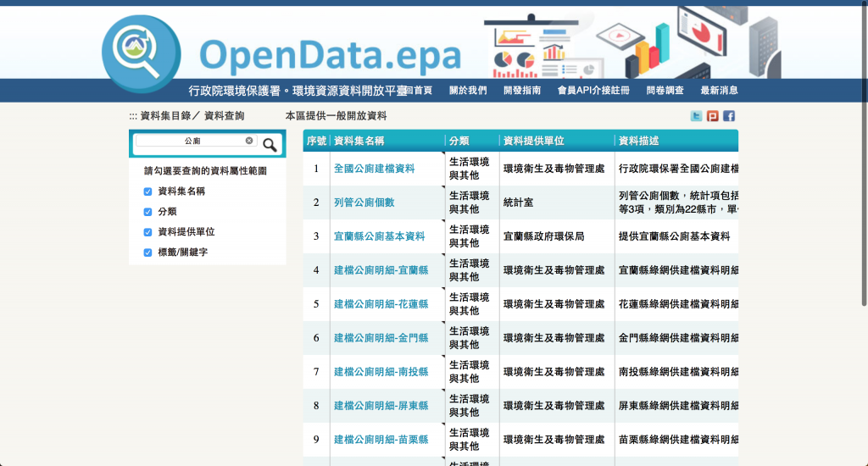
Task: Open the 建檔公廁明細-金門縣 link
Action: click(381, 337)
